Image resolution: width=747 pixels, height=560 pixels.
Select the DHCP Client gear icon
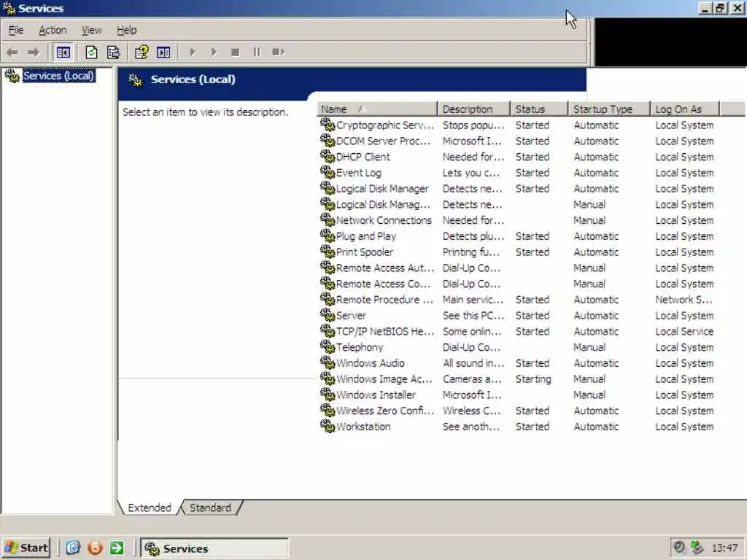(328, 156)
